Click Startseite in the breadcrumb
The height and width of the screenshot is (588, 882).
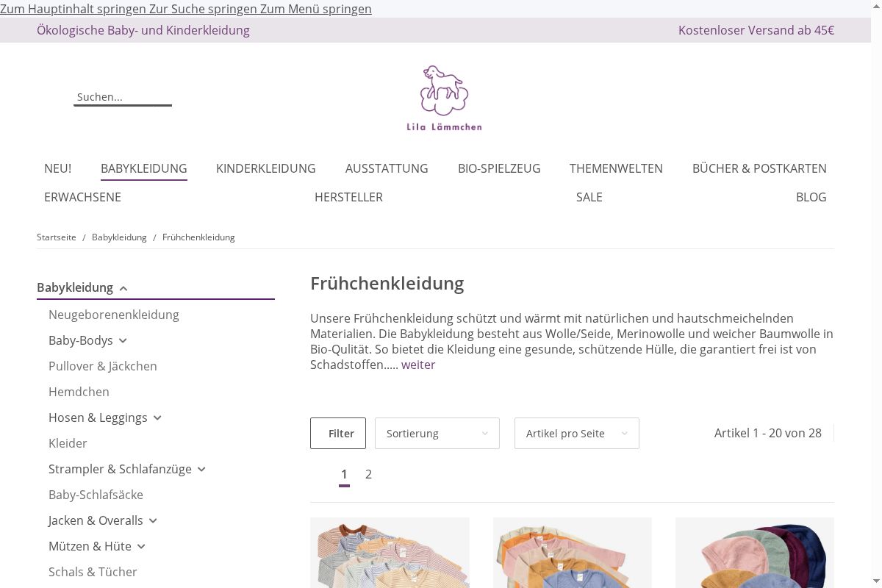coord(57,237)
